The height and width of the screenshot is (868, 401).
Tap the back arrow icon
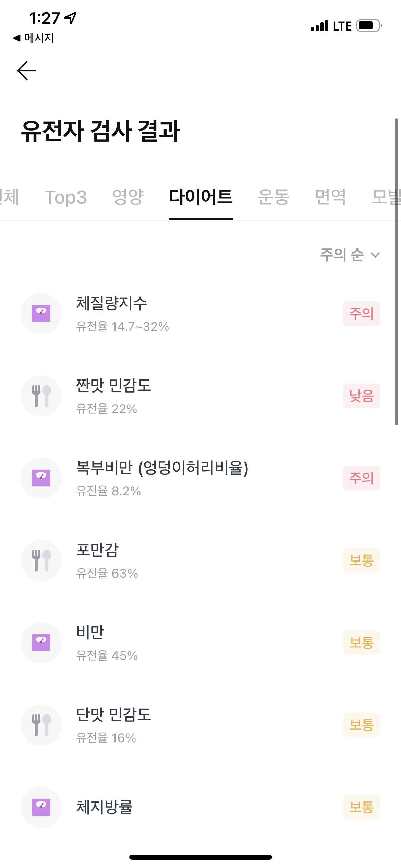click(x=26, y=71)
